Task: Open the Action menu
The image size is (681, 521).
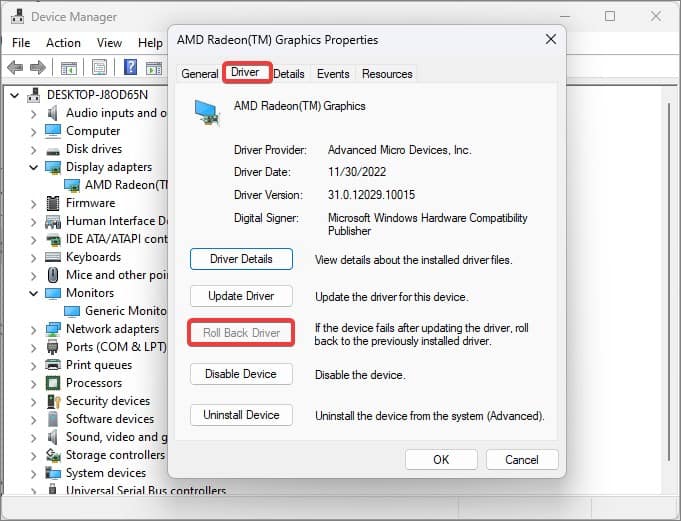Action: [63, 43]
